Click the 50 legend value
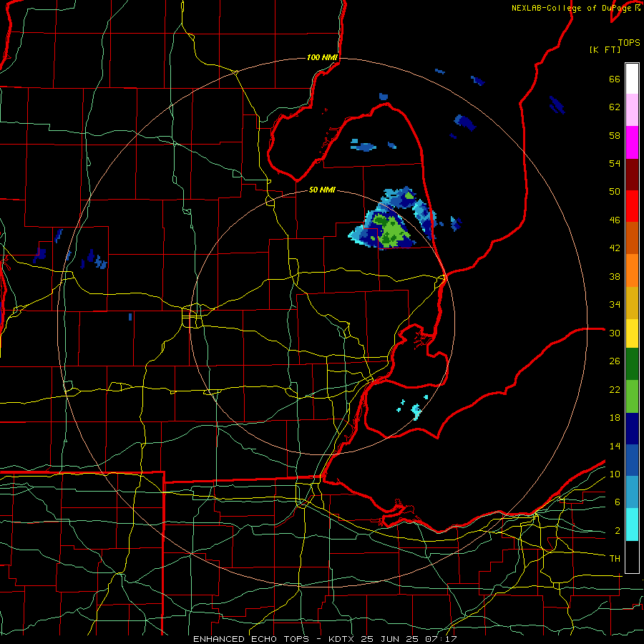The image size is (644, 644). coord(615,191)
